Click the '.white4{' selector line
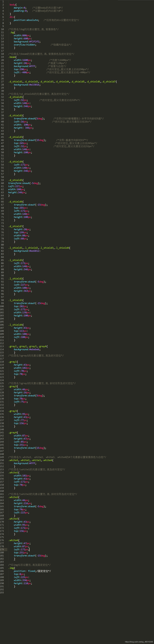The image size is (154, 644). [x=14, y=540]
